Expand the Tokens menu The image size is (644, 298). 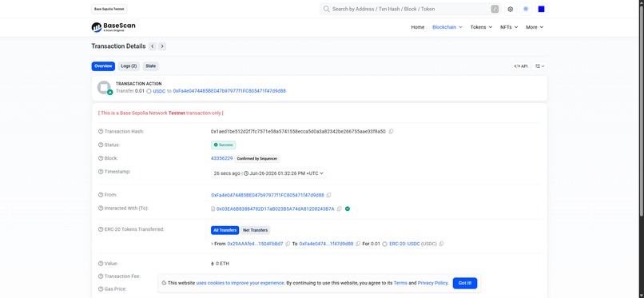coord(481,27)
